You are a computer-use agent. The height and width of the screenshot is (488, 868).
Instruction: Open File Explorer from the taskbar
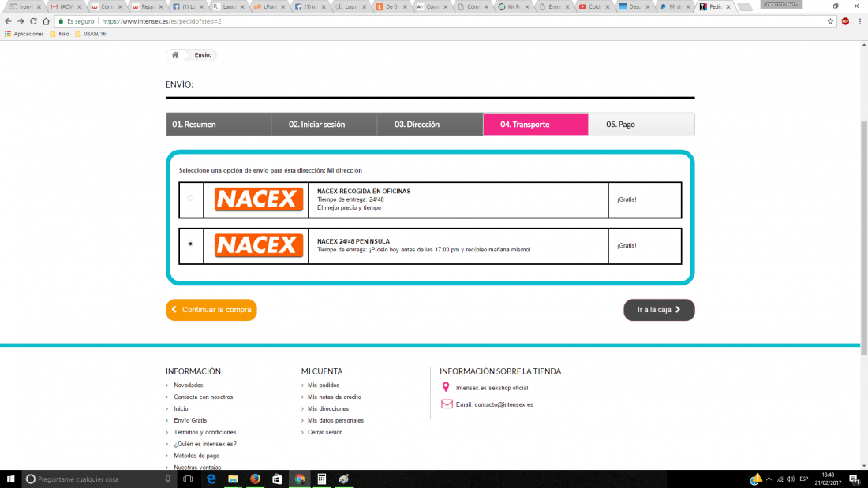(x=233, y=479)
